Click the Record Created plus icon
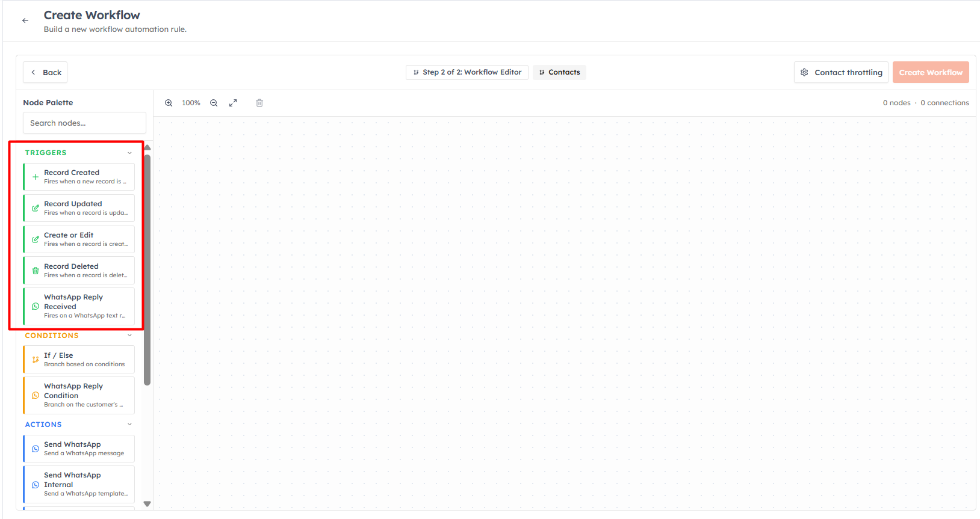This screenshot has height=519, width=980. click(x=36, y=177)
